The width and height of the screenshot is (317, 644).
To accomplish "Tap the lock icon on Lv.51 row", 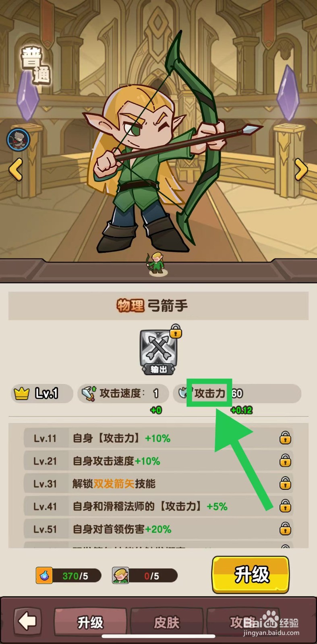I will pyautogui.click(x=285, y=528).
